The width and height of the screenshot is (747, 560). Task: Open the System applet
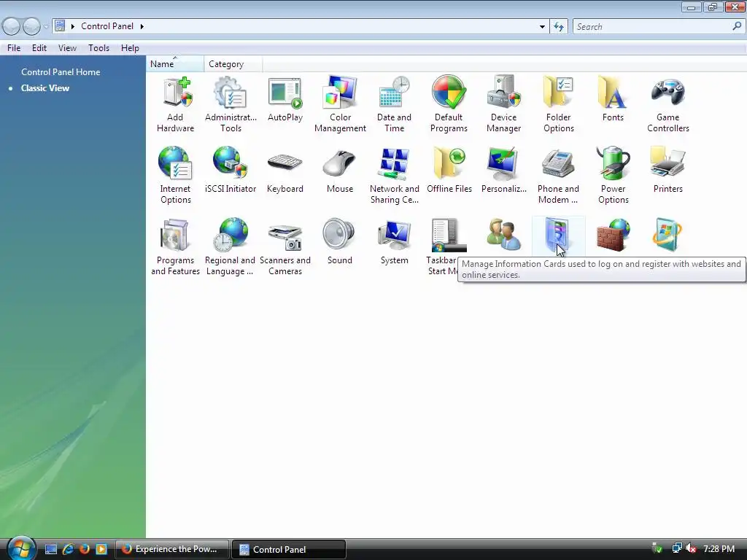click(394, 241)
